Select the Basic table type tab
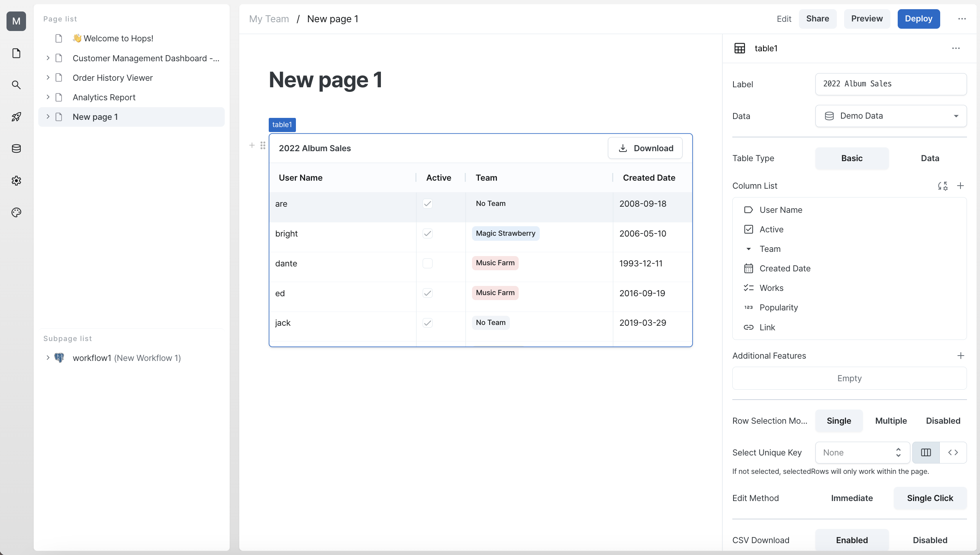The width and height of the screenshot is (980, 555). (851, 158)
